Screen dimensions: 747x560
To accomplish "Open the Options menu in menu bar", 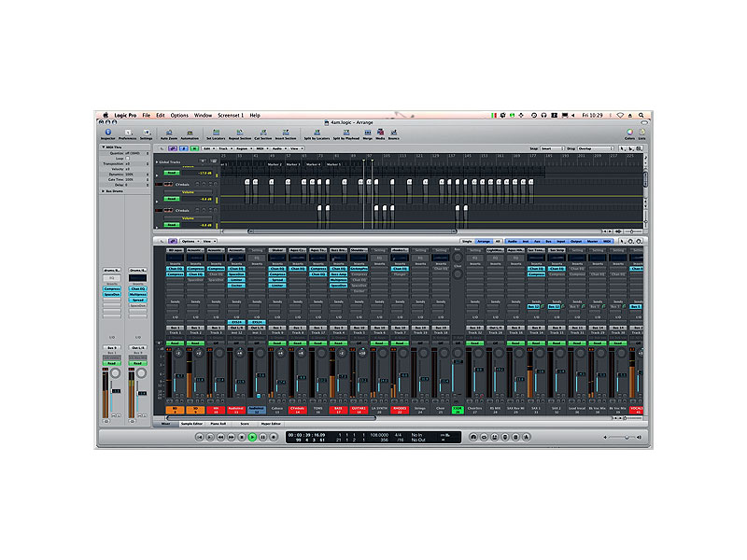I will 179,115.
